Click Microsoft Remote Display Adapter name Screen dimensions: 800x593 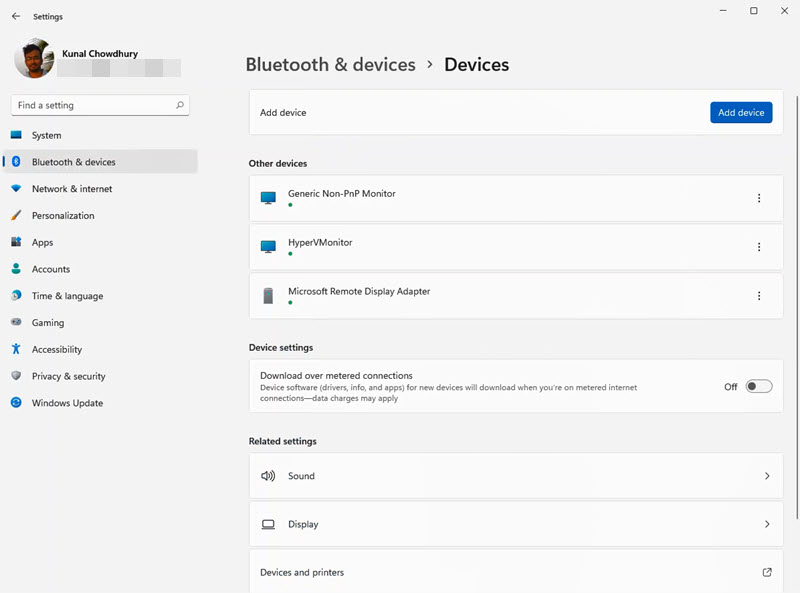[359, 291]
